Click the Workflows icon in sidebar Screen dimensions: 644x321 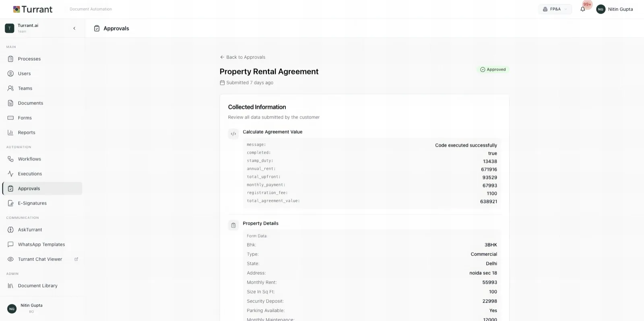pos(11,159)
